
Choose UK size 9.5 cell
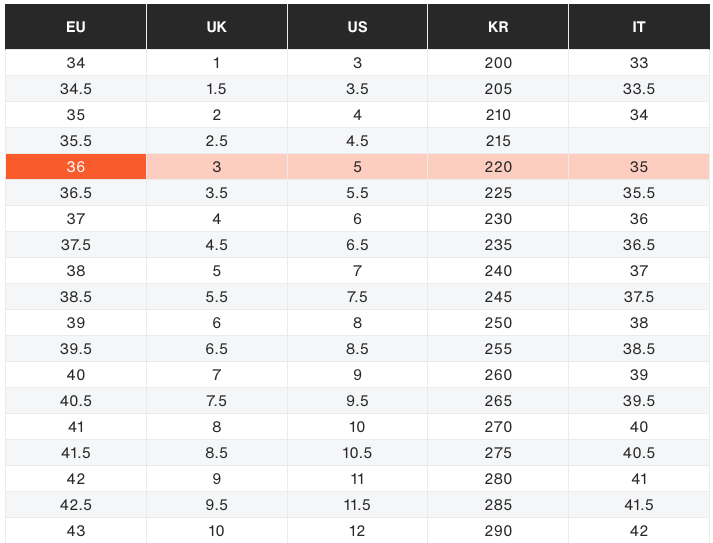coord(216,505)
